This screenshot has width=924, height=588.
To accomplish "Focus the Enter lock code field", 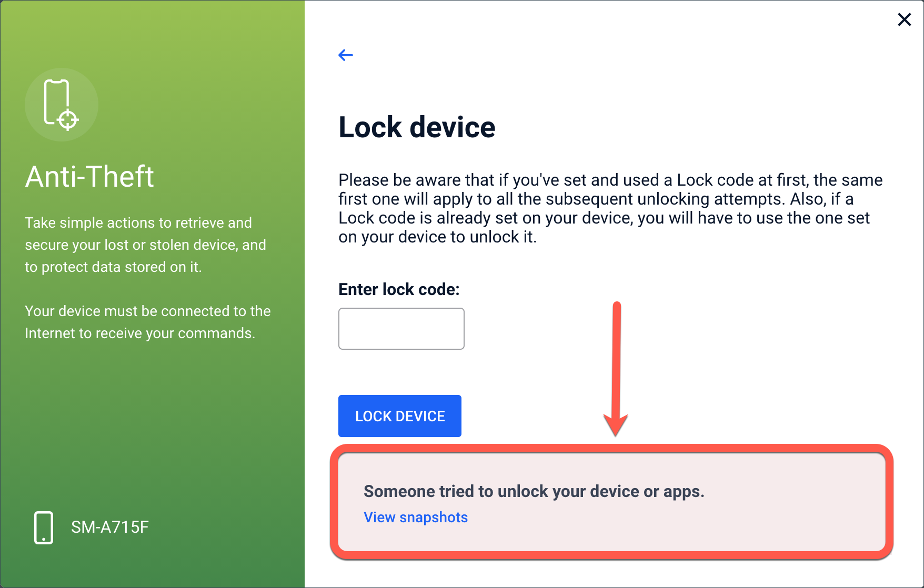I will pyautogui.click(x=401, y=329).
